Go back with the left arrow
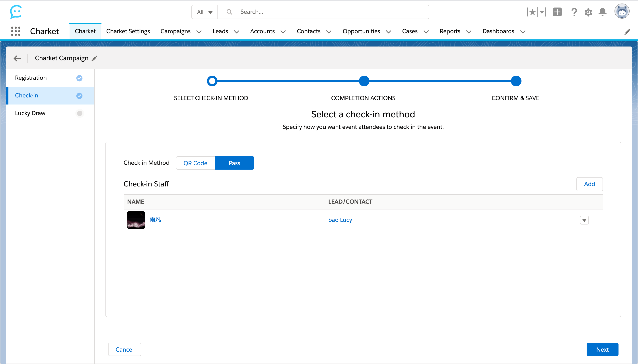The image size is (638, 364). pyautogui.click(x=17, y=58)
